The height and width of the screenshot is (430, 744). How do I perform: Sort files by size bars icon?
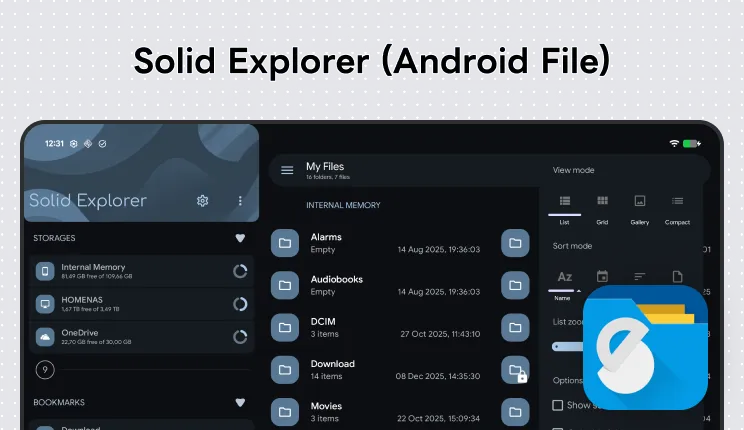640,277
